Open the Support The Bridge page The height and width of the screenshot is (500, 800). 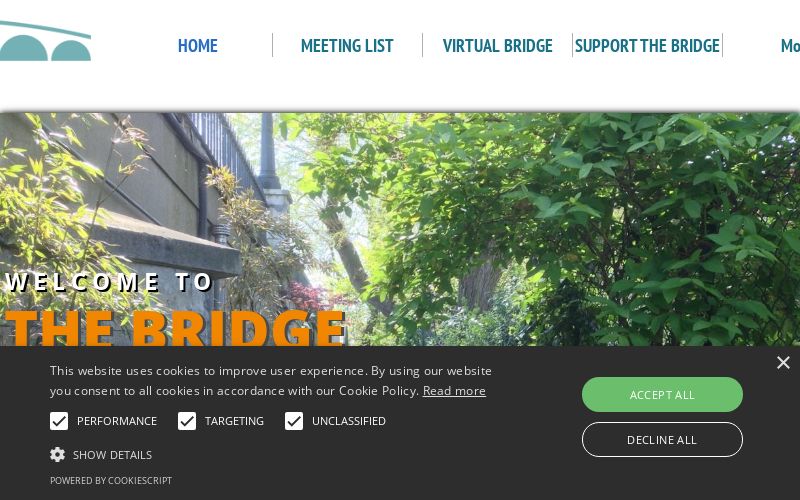pyautogui.click(x=647, y=45)
